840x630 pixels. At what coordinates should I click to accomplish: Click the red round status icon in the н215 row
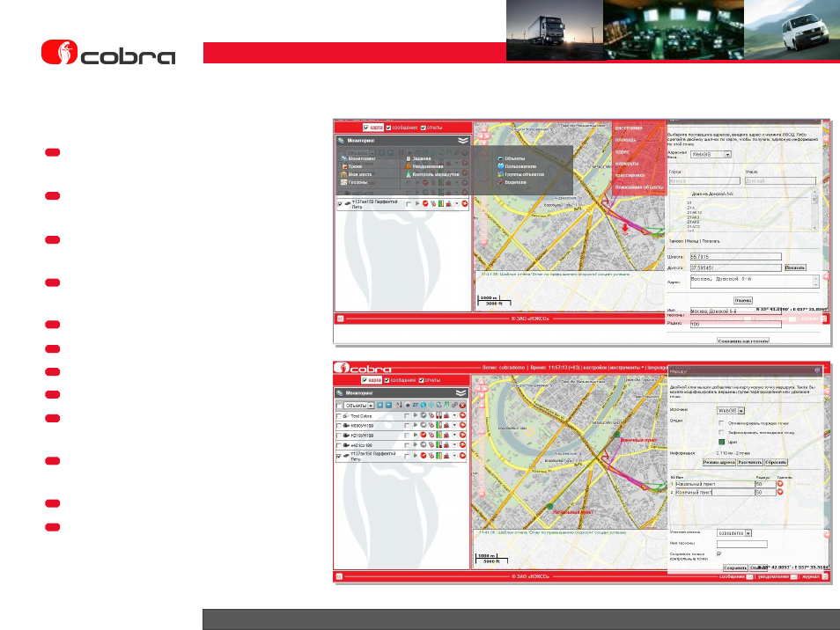coord(424,436)
